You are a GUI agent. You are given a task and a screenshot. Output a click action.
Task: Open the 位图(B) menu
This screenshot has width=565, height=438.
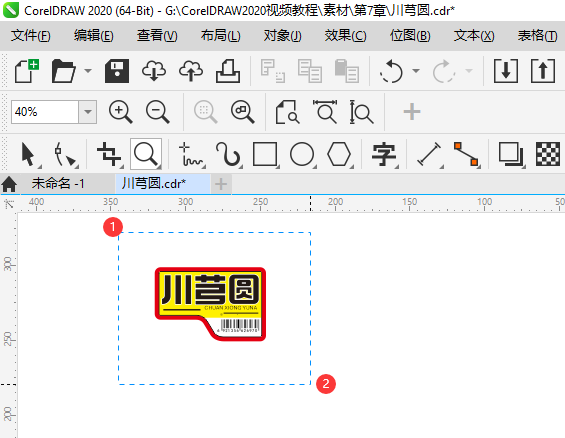click(x=410, y=36)
